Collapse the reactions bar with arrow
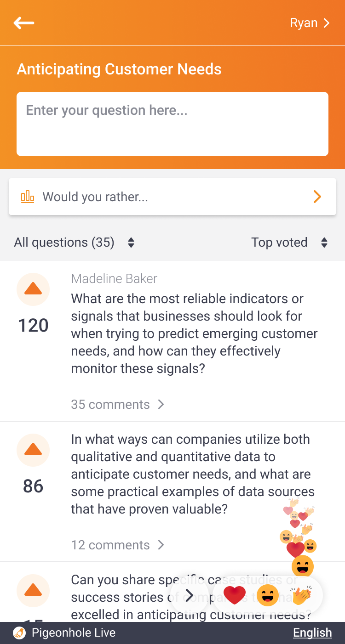Image resolution: width=345 pixels, height=644 pixels. pyautogui.click(x=189, y=596)
